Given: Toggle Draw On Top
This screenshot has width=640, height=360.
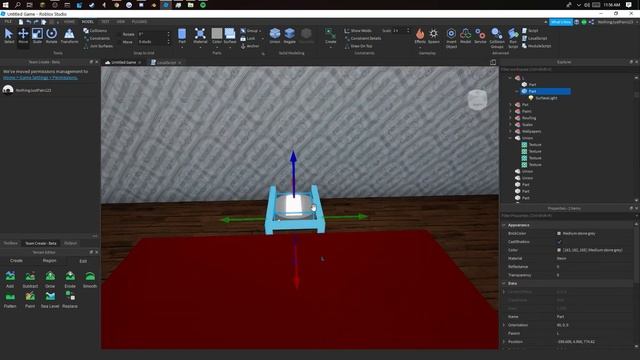Looking at the screenshot, I should tap(358, 46).
